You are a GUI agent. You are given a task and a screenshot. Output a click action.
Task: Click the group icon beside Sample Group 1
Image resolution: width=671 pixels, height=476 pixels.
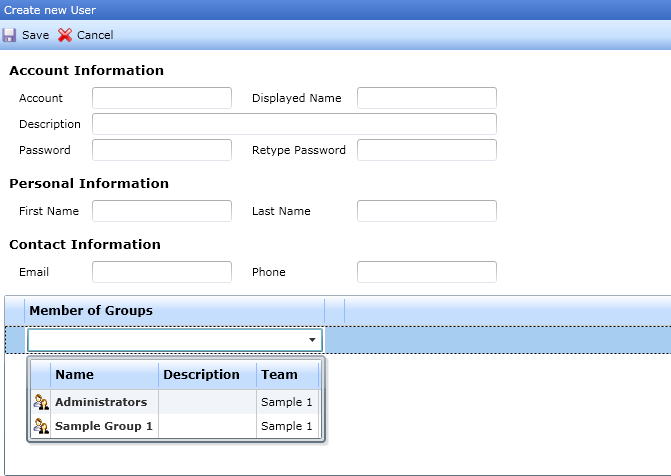(x=41, y=426)
